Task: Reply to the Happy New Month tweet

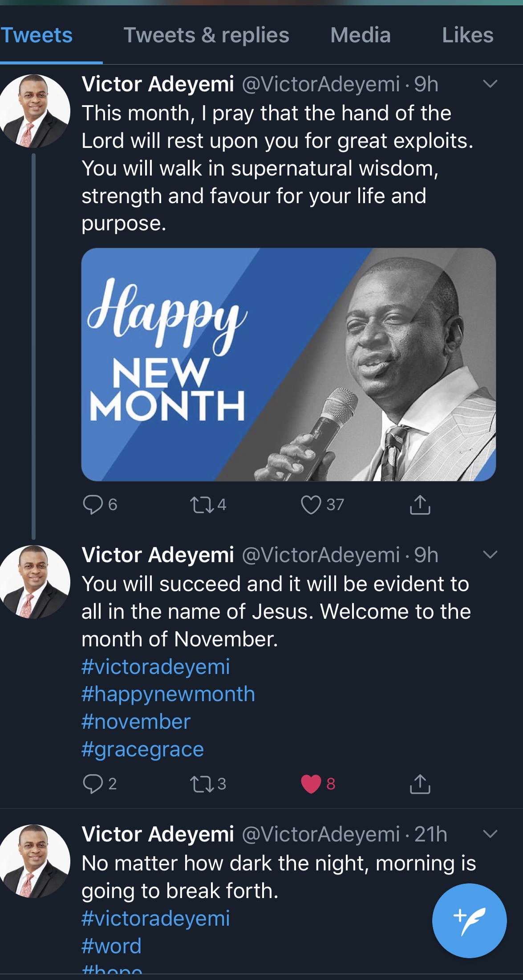Action: point(93,505)
